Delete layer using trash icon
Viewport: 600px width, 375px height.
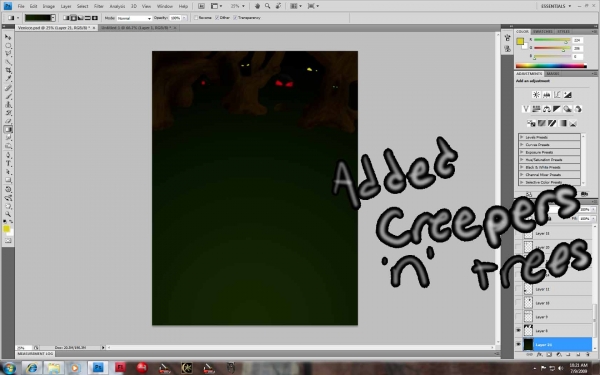pos(589,354)
